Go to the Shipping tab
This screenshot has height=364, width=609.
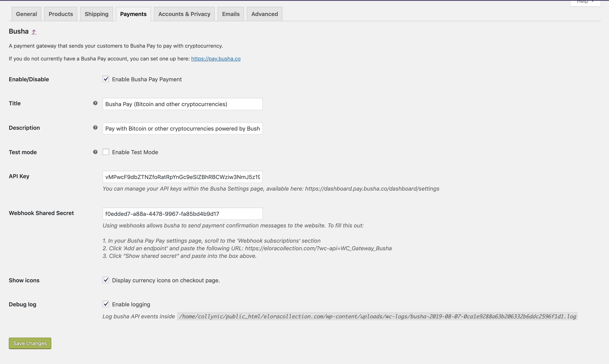pyautogui.click(x=96, y=14)
